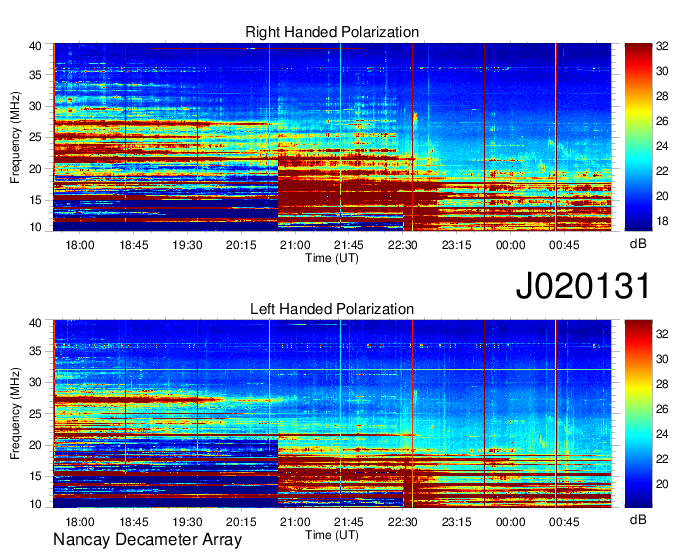This screenshot has height=552, width=680.
Task: Click the top plot 'Time (UT)' axis label
Action: [x=332, y=258]
